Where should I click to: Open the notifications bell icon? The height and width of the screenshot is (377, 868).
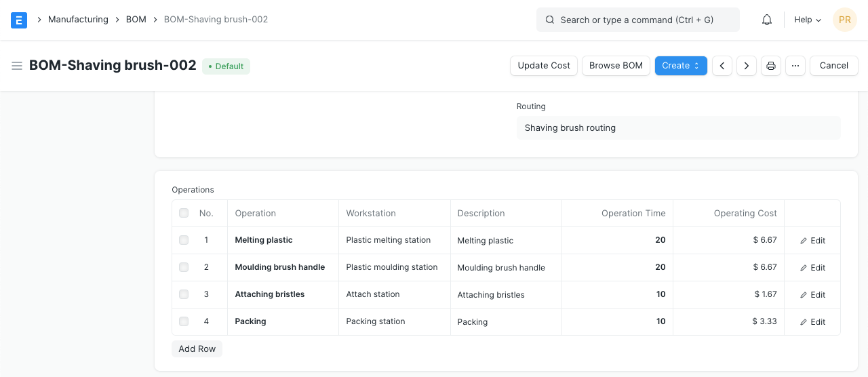767,20
